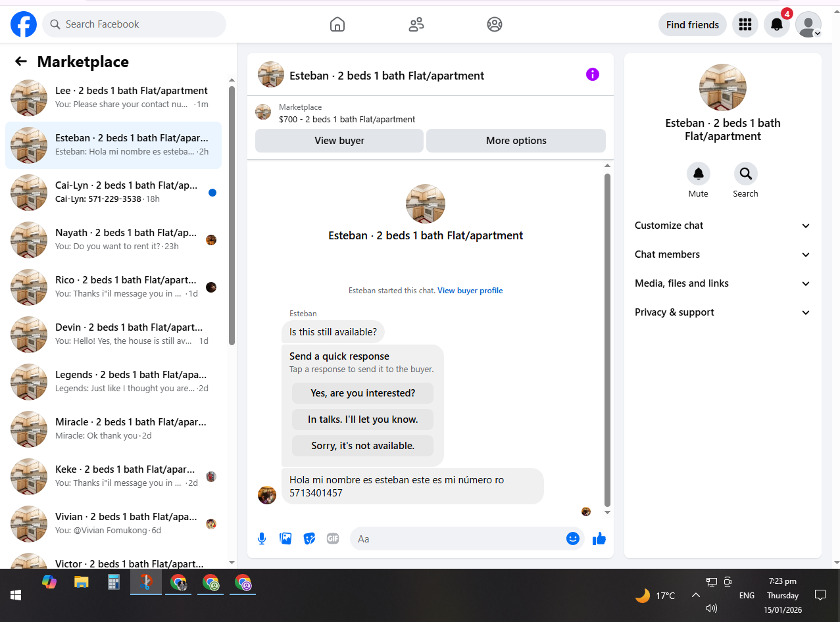Open the emoji picker smiley icon
Viewport: 840px width, 622px height.
pyautogui.click(x=573, y=538)
